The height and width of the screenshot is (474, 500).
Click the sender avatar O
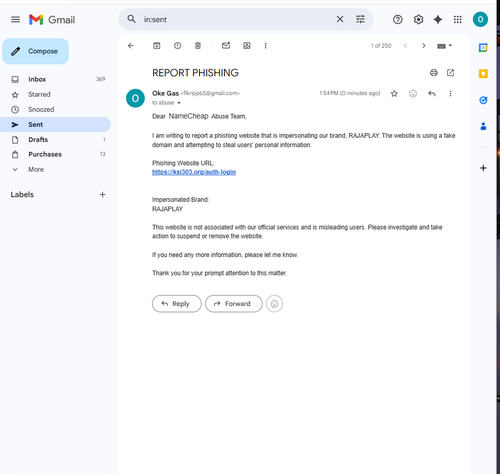135,98
